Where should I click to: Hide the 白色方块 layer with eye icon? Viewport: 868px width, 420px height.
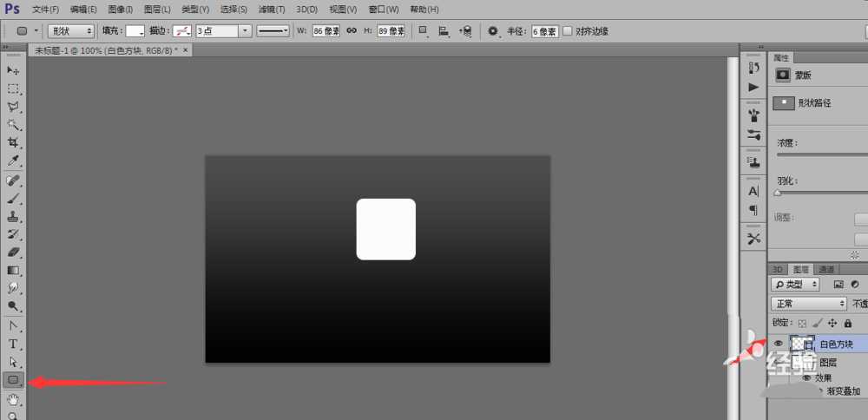click(x=778, y=345)
